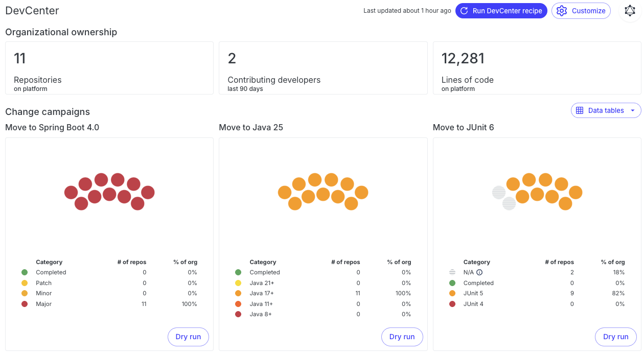Viewport: 644px width, 353px height.
Task: Open the Data tables dropdown arrow
Action: [633, 110]
